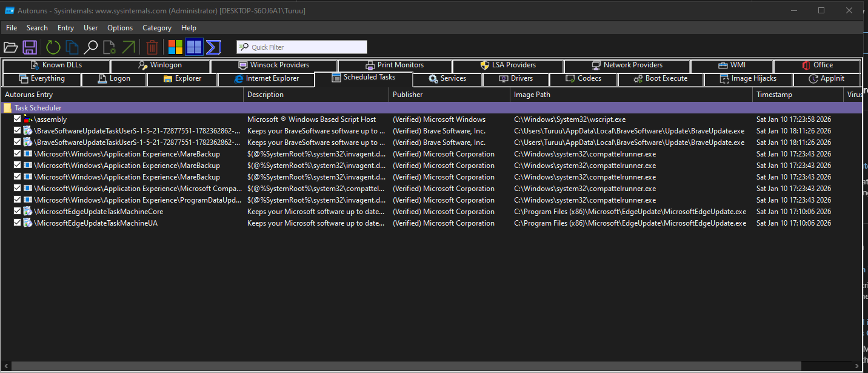The height and width of the screenshot is (373, 868).
Task: Click the horizontal scrollbar thumb at bottom
Action: pyautogui.click(x=406, y=366)
